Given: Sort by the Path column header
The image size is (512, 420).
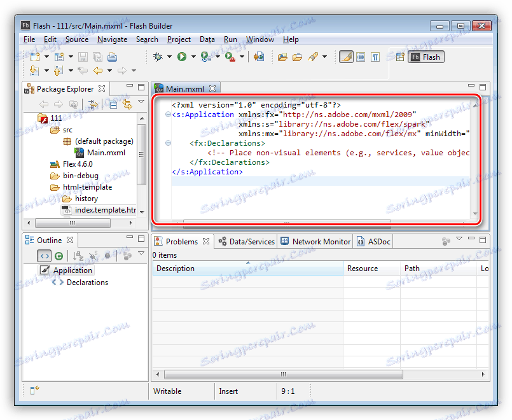Looking at the screenshot, I should [x=438, y=269].
